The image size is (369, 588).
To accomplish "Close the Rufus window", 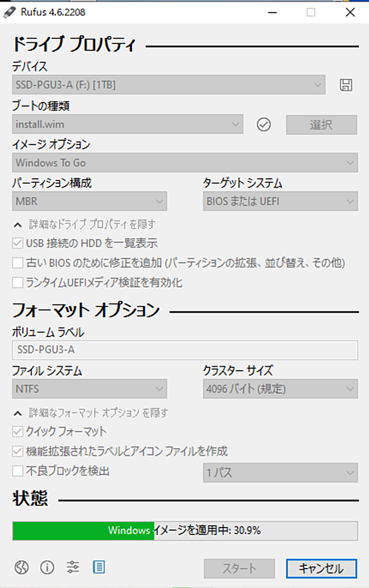I will 350,13.
